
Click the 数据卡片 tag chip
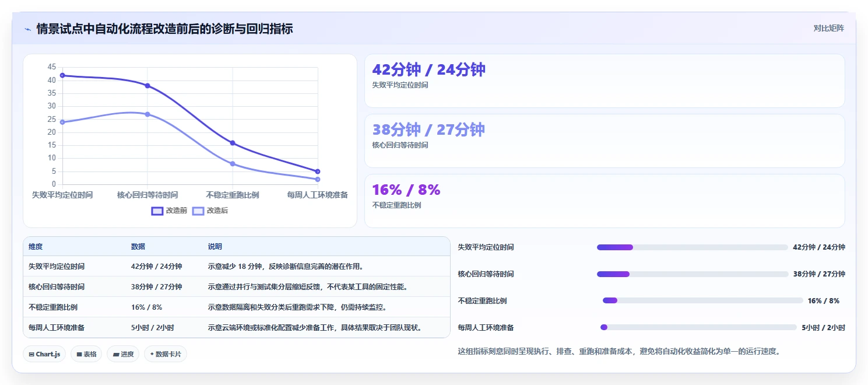(166, 354)
